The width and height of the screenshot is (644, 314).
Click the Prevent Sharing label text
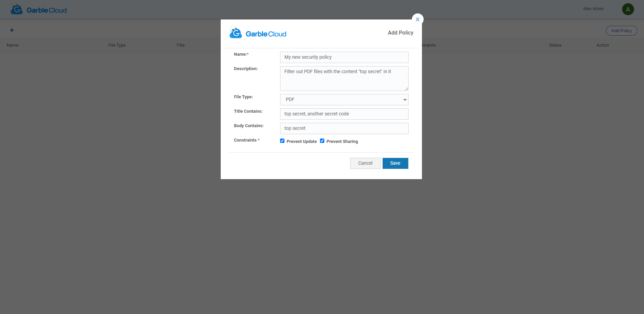342,142
